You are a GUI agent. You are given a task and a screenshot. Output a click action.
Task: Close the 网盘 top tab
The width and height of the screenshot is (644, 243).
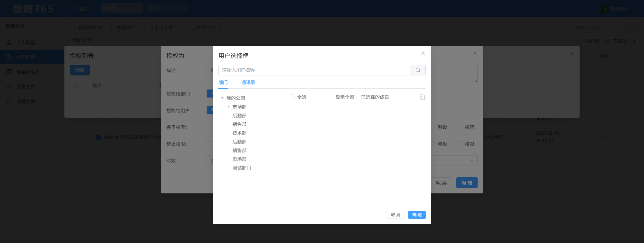[x=138, y=8]
